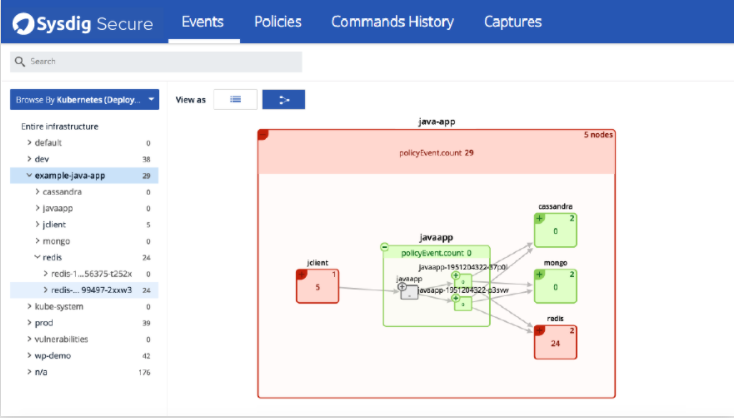
Task: Select the example-java-app tree row
Action: pos(84,176)
